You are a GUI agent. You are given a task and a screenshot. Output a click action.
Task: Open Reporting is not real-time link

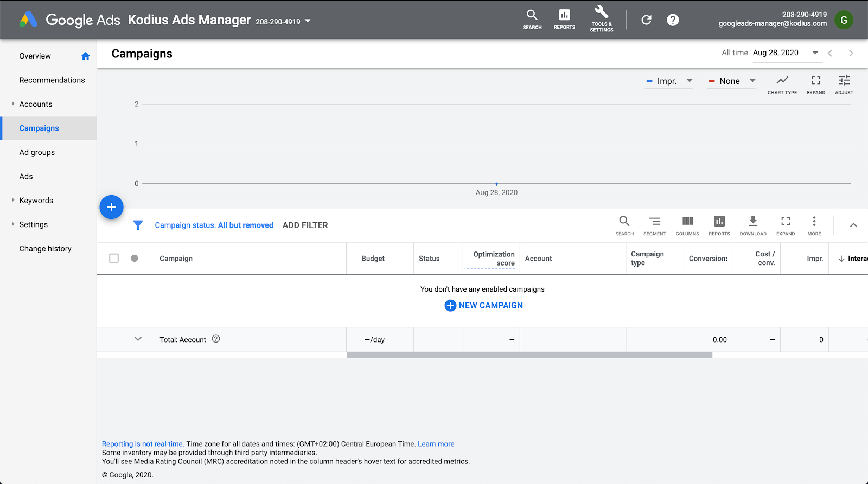[x=143, y=444]
